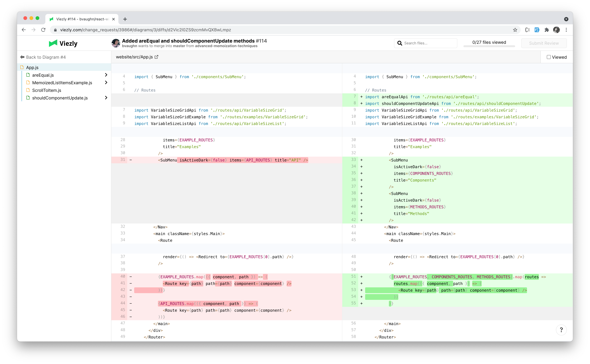Screen dimensions: 590x364
Task: Click added line 40 METHODS_ROUTES
Action: [457, 207]
